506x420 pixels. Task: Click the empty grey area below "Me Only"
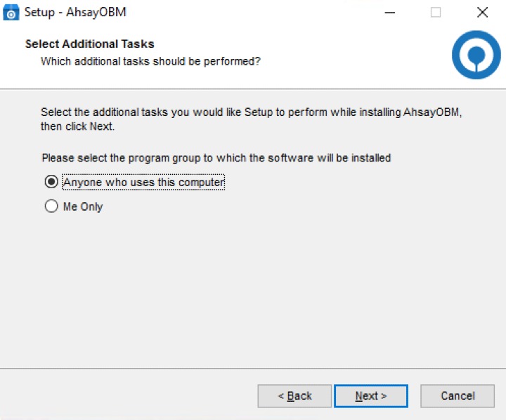pyautogui.click(x=253, y=290)
